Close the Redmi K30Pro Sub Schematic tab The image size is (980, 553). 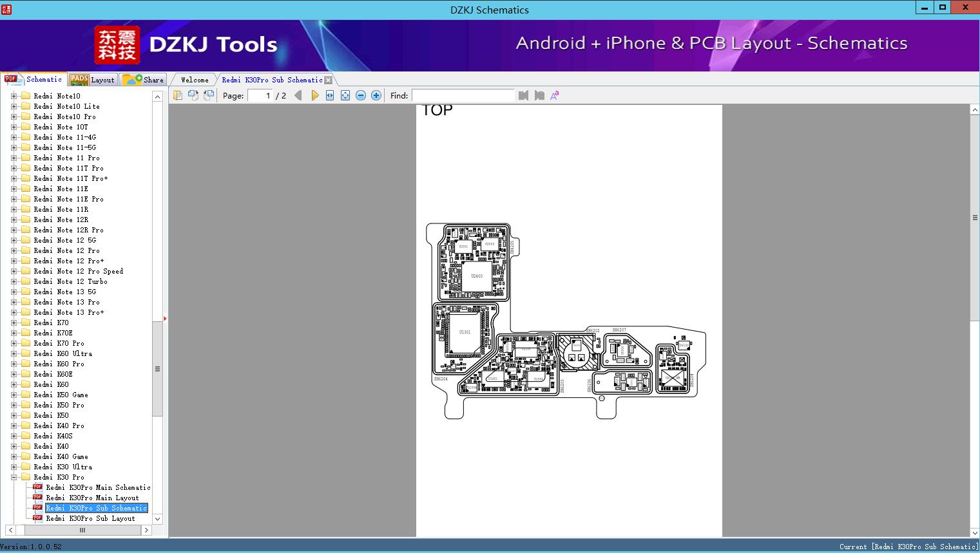[x=329, y=80]
